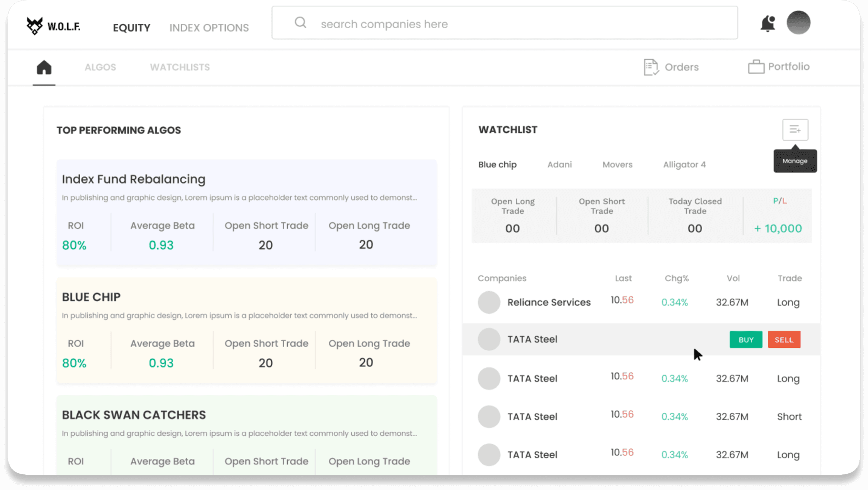The image size is (868, 490).
Task: Go to the home icon tab
Action: point(44,67)
